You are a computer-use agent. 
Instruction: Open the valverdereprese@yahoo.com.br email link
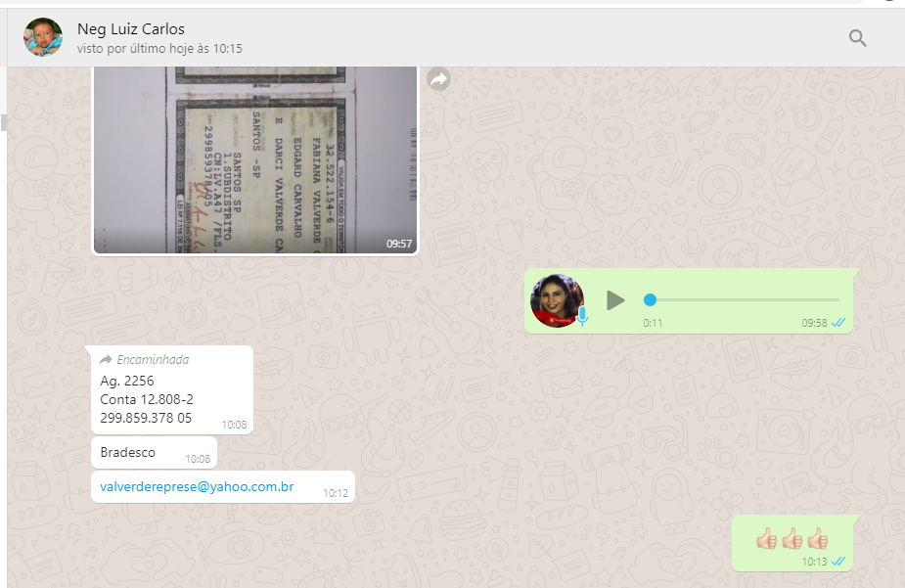[x=197, y=486]
